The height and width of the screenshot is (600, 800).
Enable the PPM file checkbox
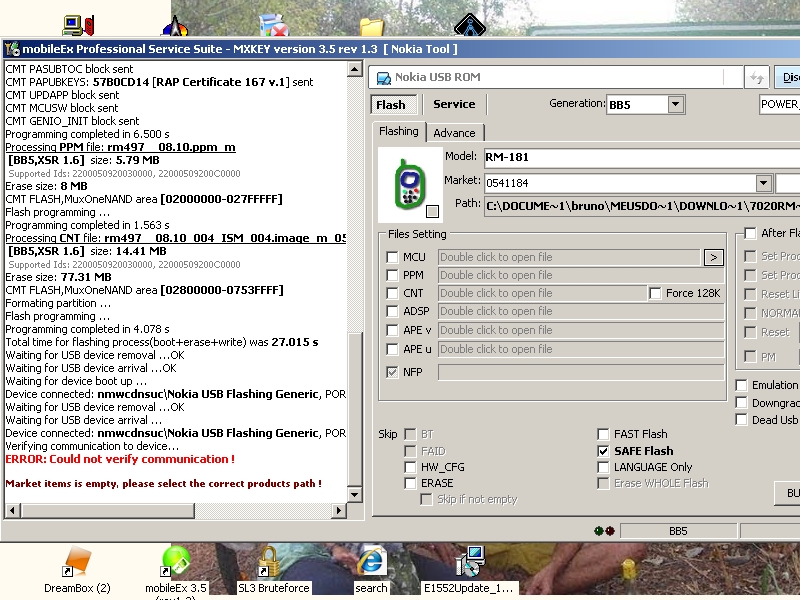(x=392, y=276)
